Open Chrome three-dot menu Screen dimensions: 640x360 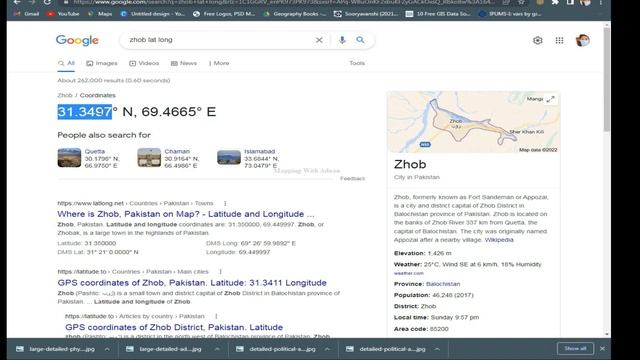click(x=601, y=2)
